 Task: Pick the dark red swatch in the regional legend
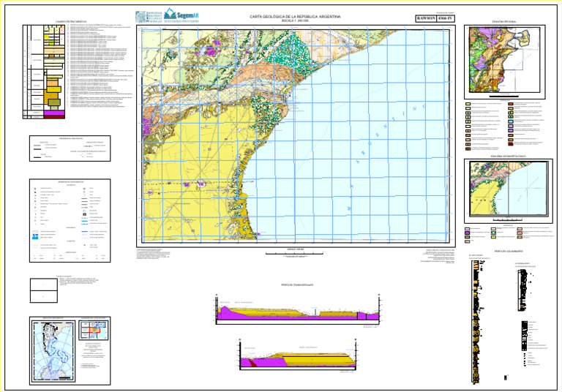coord(510,143)
